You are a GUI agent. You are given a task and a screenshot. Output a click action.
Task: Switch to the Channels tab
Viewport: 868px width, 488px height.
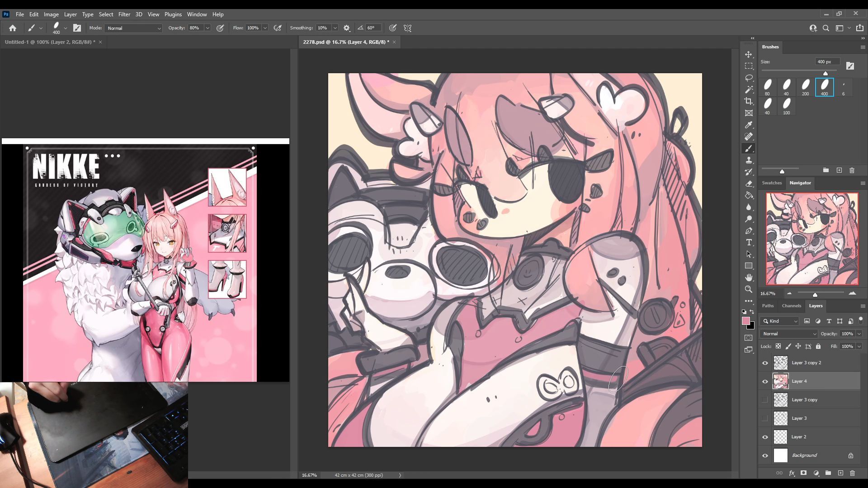[x=791, y=306]
